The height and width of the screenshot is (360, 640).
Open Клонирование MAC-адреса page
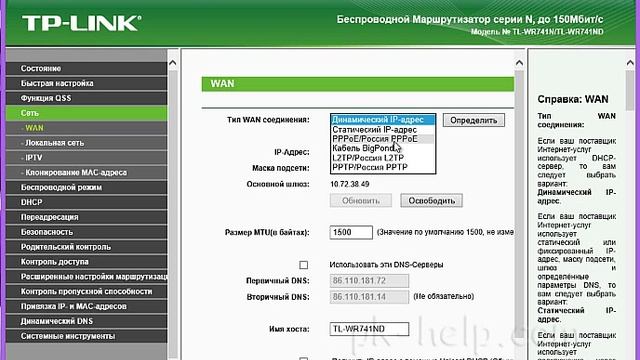[x=87, y=173]
